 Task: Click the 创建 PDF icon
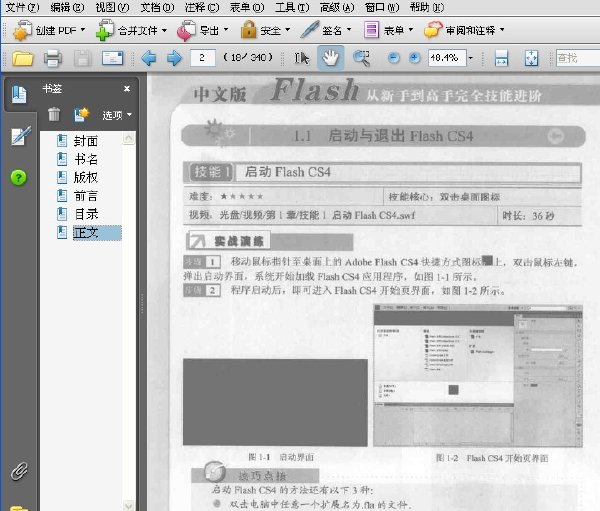(x=22, y=30)
